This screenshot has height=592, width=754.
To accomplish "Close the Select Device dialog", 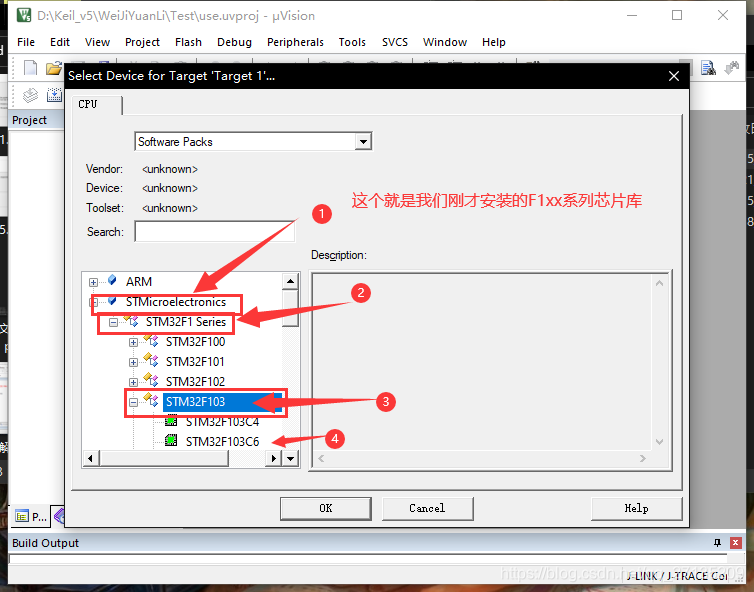I will pyautogui.click(x=674, y=76).
